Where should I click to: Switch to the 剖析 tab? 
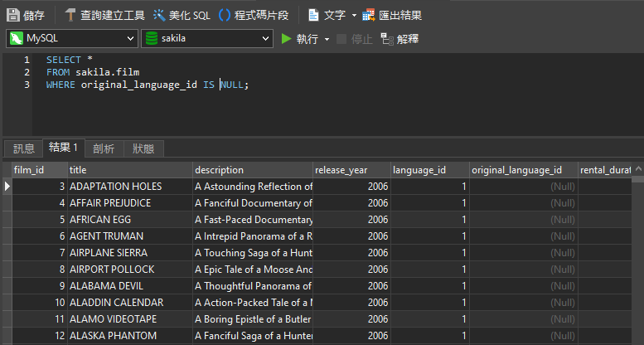pos(104,148)
